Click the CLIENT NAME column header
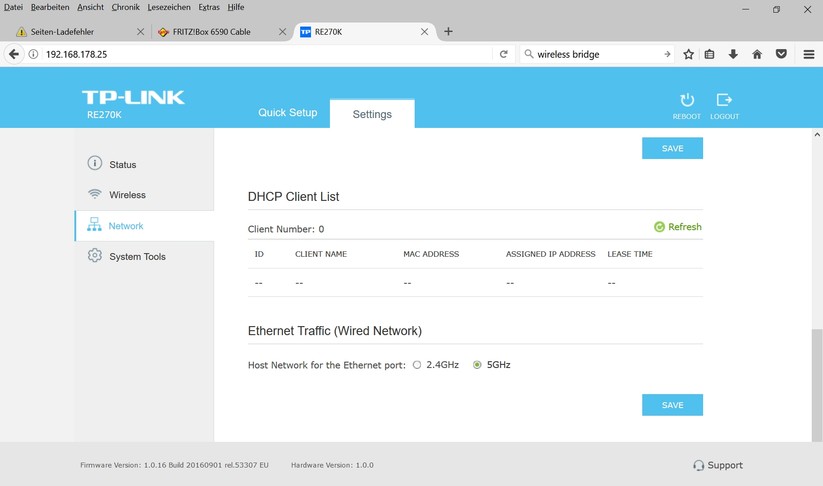This screenshot has height=486, width=823. (x=321, y=254)
